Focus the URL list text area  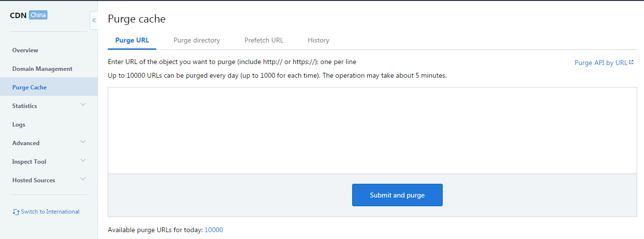(x=372, y=130)
